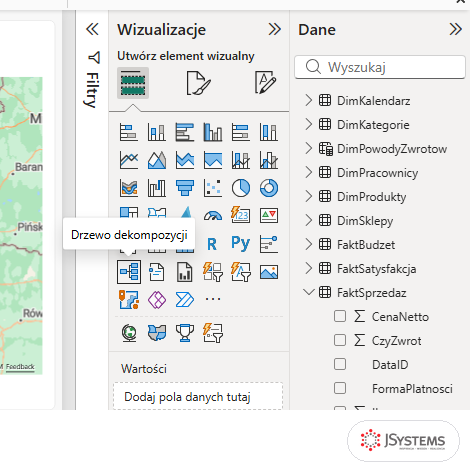Screen dimensions: 470x472
Task: Insert the image visual
Action: click(269, 272)
